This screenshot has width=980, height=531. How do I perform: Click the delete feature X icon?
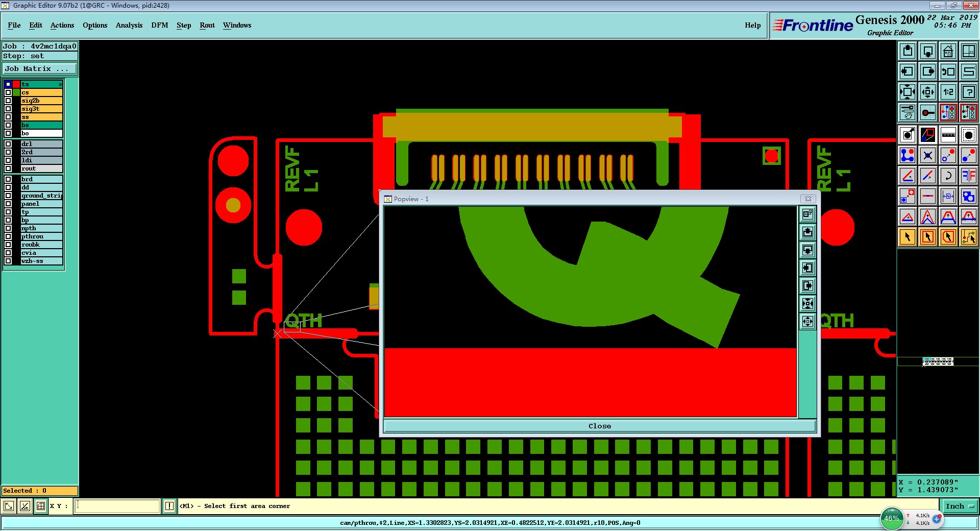[928, 155]
